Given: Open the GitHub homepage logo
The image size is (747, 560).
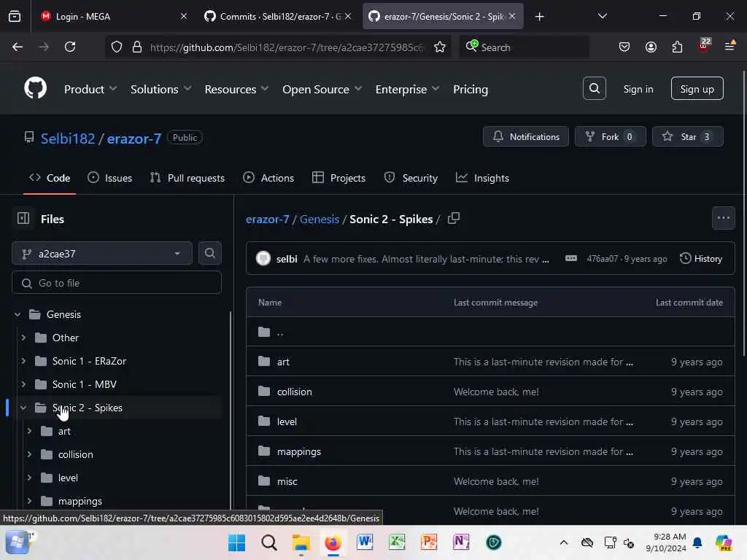Looking at the screenshot, I should (35, 88).
